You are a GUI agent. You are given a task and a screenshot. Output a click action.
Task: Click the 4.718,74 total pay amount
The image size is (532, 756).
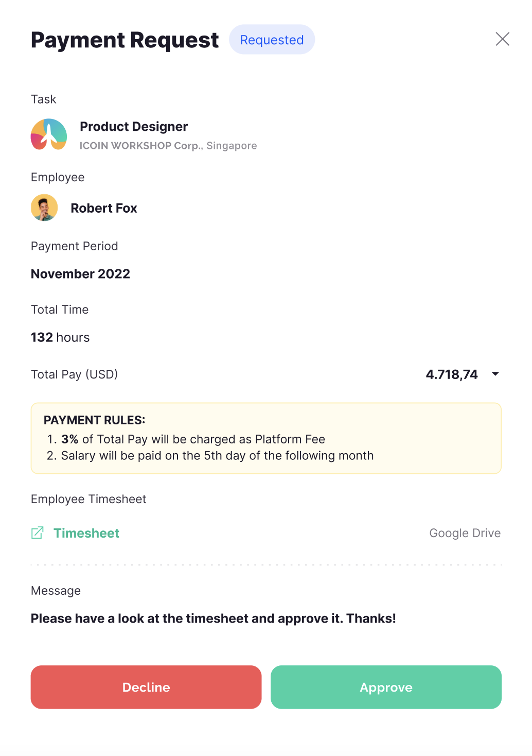[x=452, y=374]
